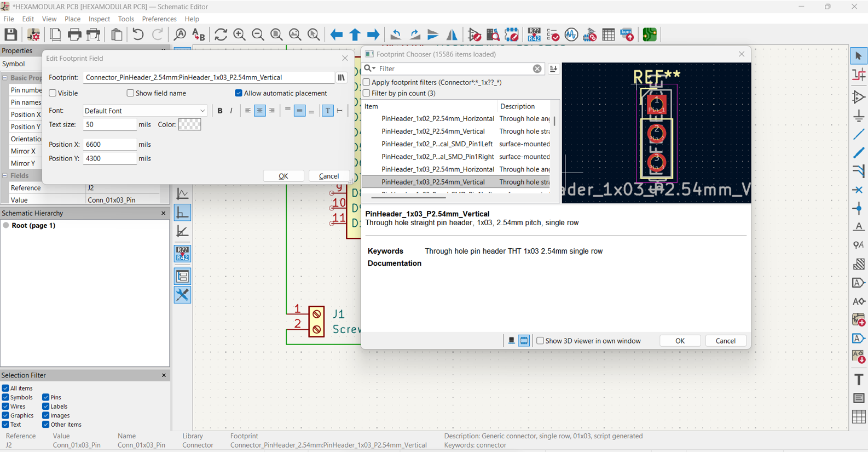Click OK in the Footprint Chooser
The image size is (868, 452).
click(x=680, y=341)
